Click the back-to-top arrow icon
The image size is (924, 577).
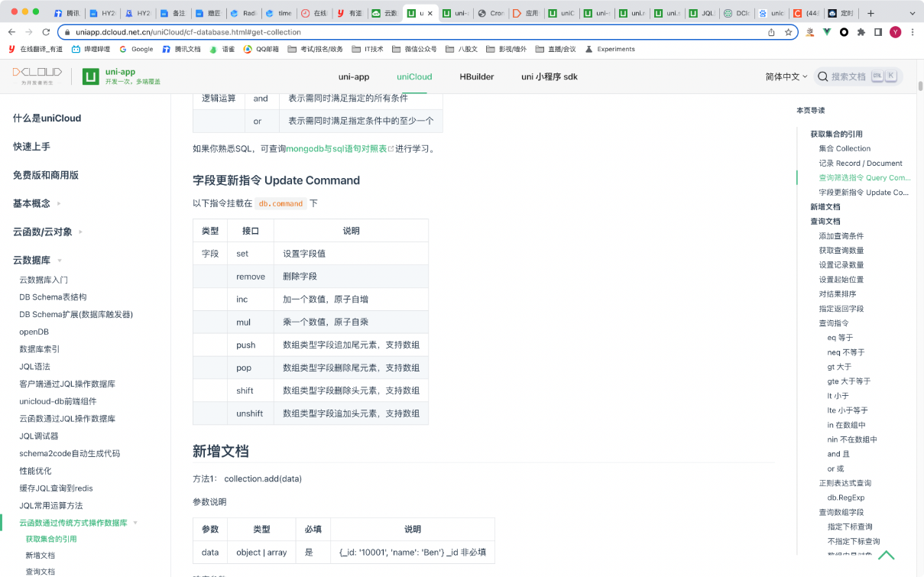(887, 556)
